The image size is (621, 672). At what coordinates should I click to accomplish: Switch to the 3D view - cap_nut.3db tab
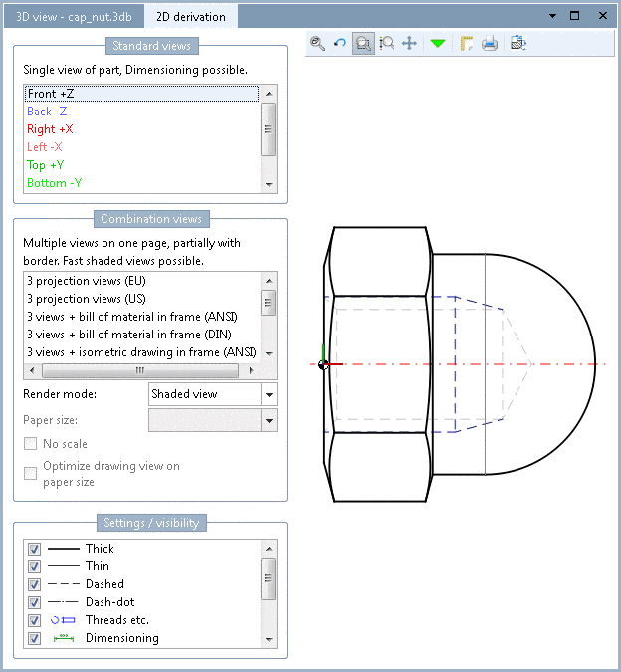point(74,17)
